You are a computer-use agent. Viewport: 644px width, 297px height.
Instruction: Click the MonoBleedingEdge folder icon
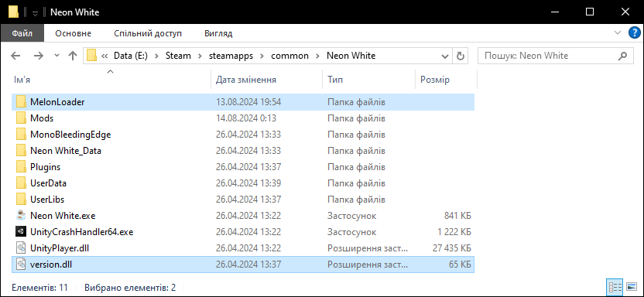(22, 134)
